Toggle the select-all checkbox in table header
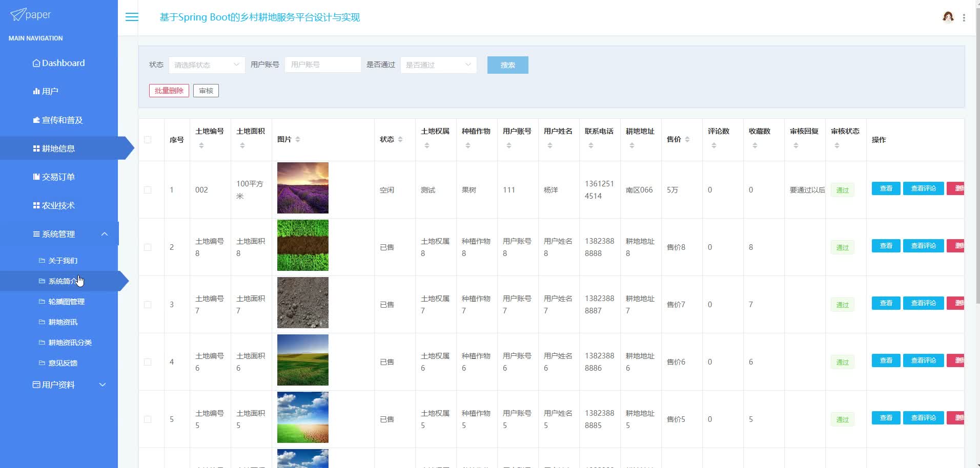980x468 pixels. 148,140
